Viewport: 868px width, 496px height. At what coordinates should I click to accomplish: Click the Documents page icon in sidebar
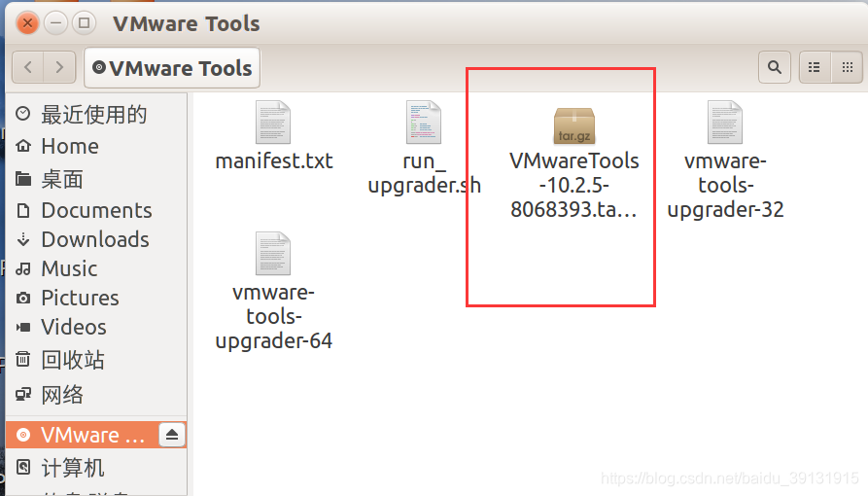(23, 210)
